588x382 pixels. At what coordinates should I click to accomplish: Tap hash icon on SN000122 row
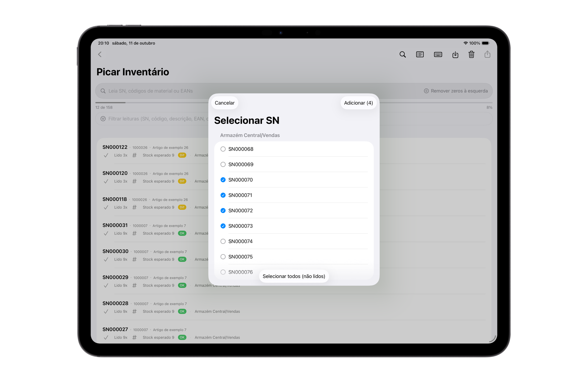point(134,155)
